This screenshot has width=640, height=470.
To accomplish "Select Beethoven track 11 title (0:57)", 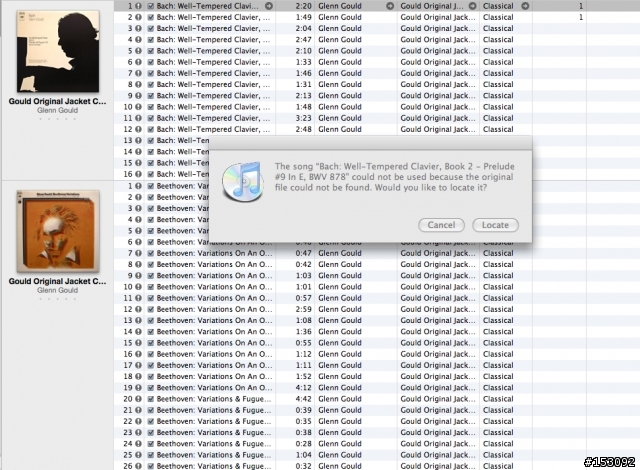I will tap(214, 298).
